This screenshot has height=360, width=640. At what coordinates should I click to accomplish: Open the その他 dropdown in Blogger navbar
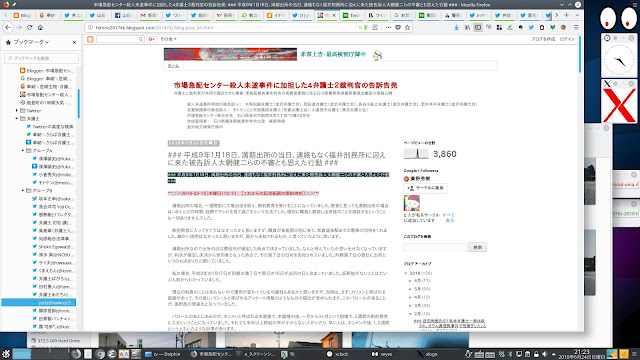coord(168,39)
